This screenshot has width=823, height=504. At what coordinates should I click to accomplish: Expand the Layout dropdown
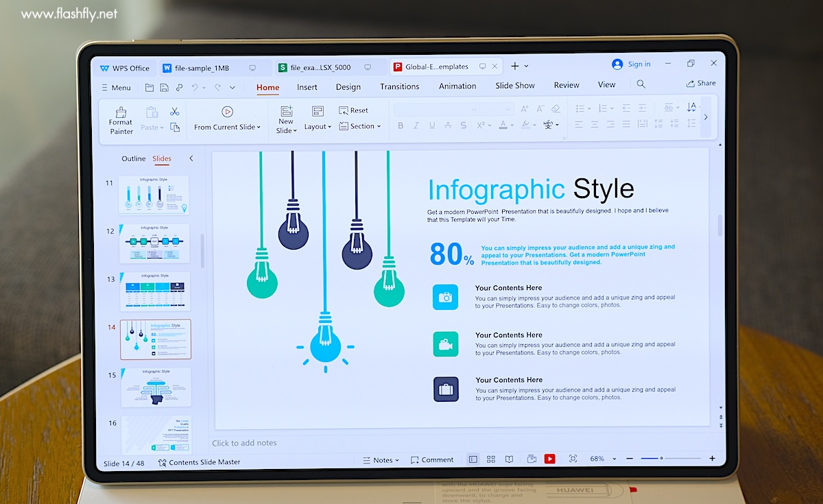click(318, 127)
